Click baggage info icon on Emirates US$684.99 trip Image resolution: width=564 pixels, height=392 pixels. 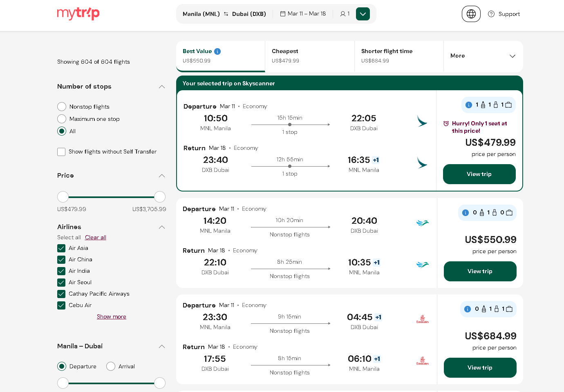pyautogui.click(x=468, y=309)
